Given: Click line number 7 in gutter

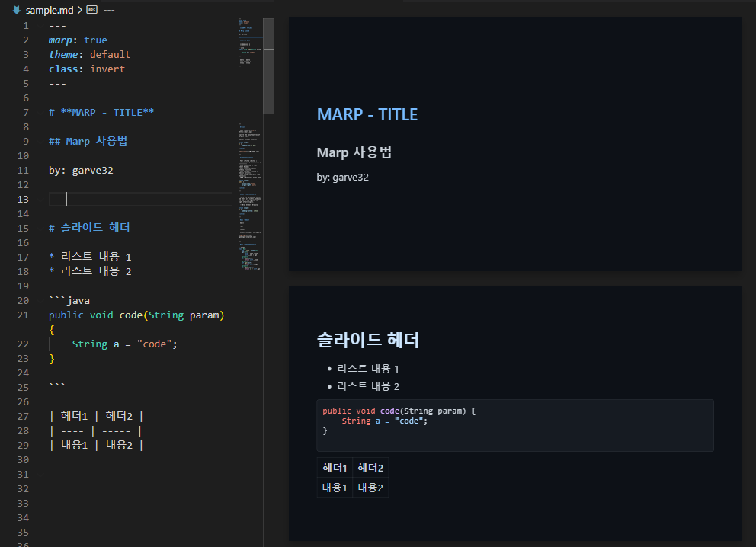Looking at the screenshot, I should coord(26,112).
